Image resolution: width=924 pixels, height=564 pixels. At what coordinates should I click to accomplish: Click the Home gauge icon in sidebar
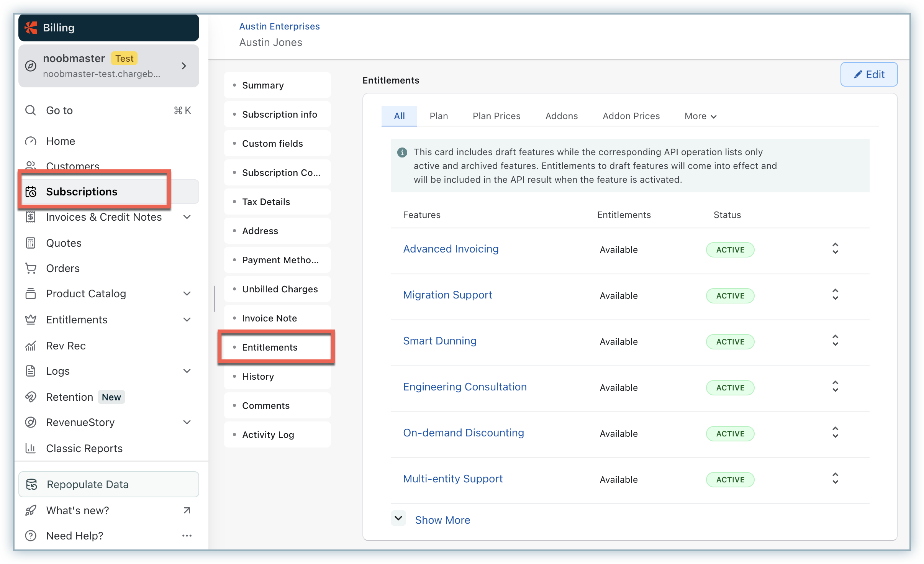(x=31, y=141)
